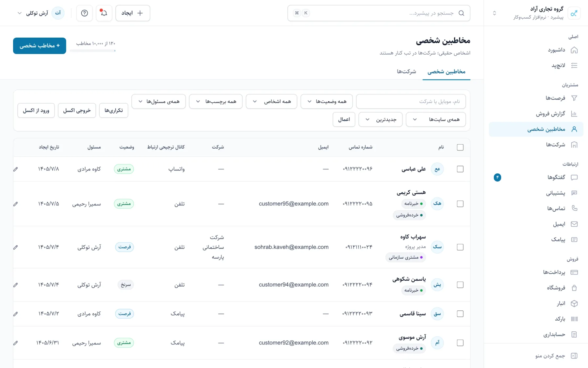The width and height of the screenshot is (588, 368).
Task: Open the فروشگاه bag icon
Action: [x=574, y=288]
